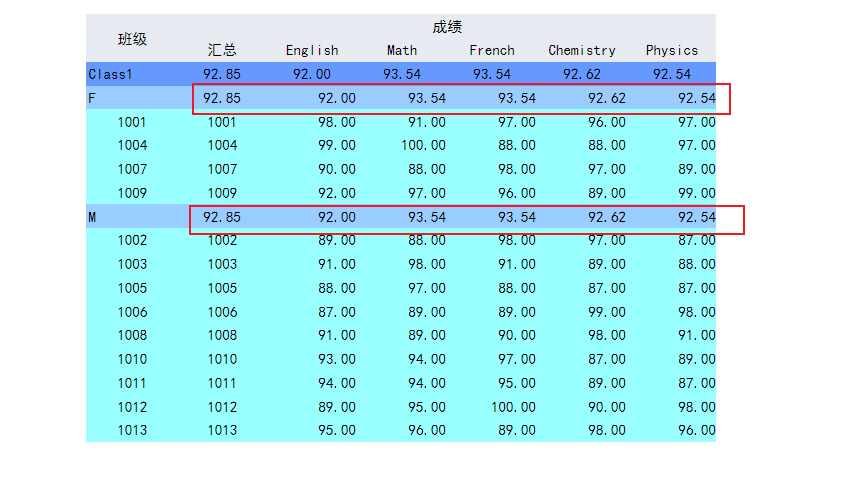Screen dimensions: 842x484
Task: Click the 班级 column header
Action: pos(132,39)
